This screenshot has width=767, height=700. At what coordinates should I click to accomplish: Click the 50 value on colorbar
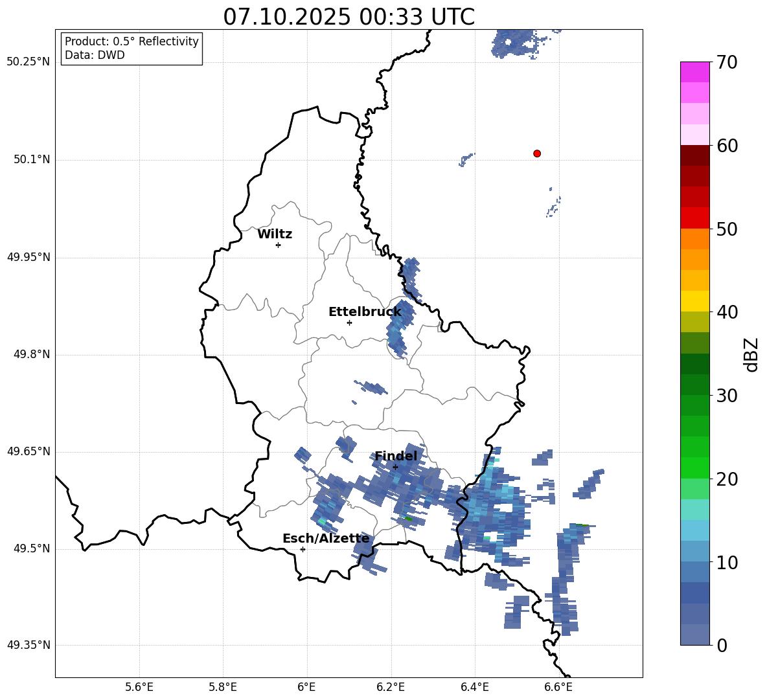[727, 229]
